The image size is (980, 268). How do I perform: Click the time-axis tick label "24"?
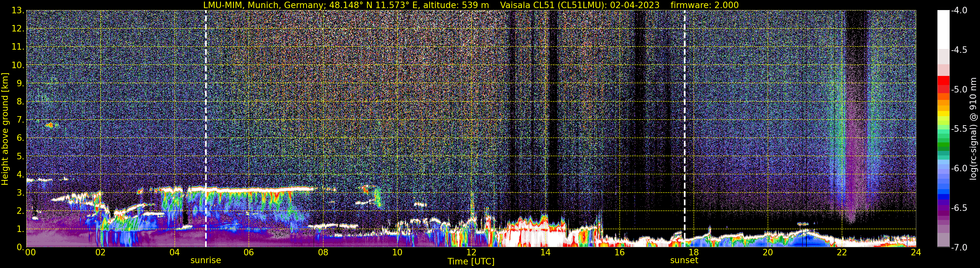click(x=916, y=252)
